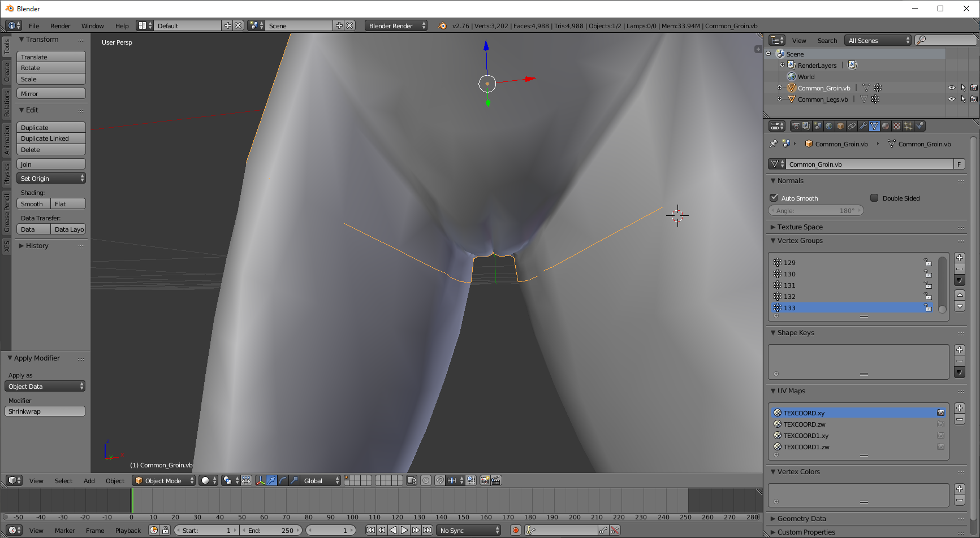The height and width of the screenshot is (538, 980).
Task: Click the Auto Smooth Angle slider
Action: point(816,210)
